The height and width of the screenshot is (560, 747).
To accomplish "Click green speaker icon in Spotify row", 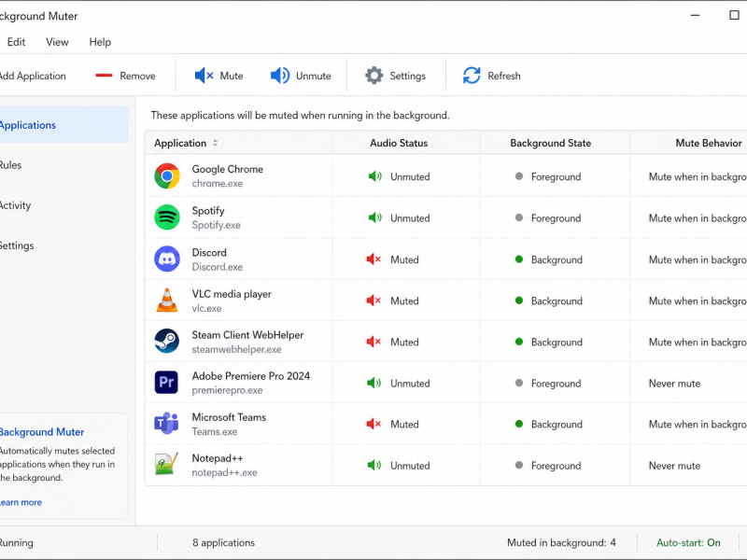I will click(x=375, y=218).
